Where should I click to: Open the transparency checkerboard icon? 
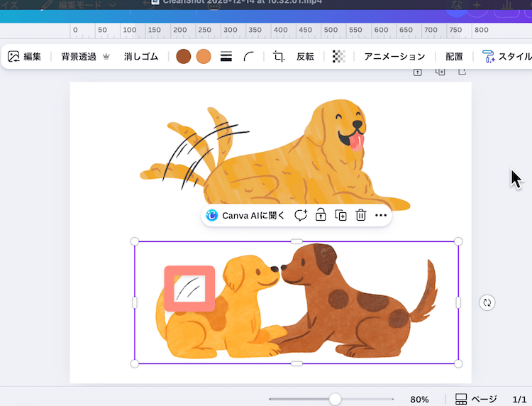pos(338,56)
